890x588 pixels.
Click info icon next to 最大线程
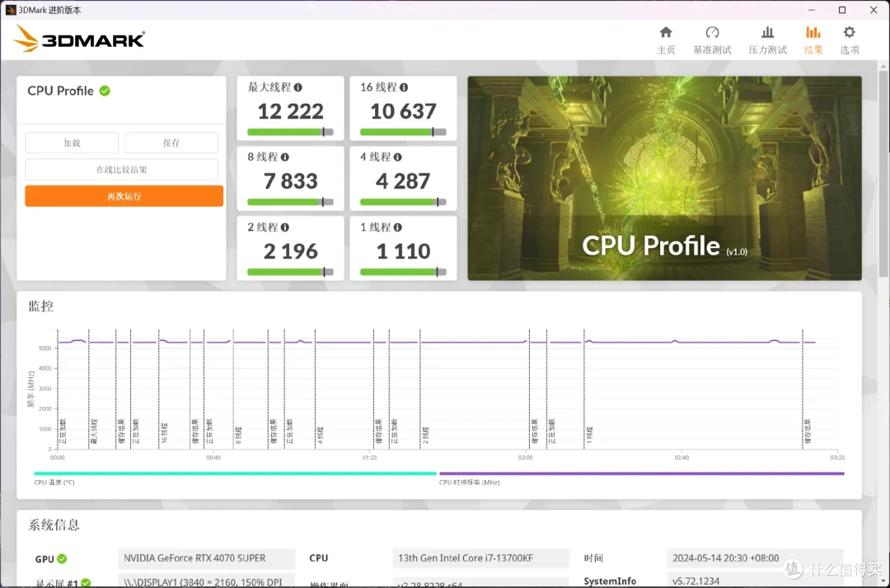click(298, 87)
